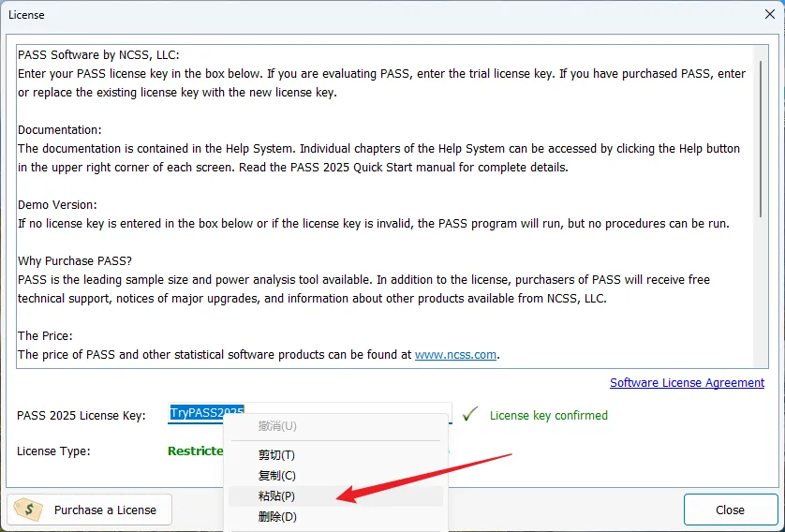Click the PASS 2025 License Key field
This screenshot has height=532, width=785.
[x=310, y=413]
